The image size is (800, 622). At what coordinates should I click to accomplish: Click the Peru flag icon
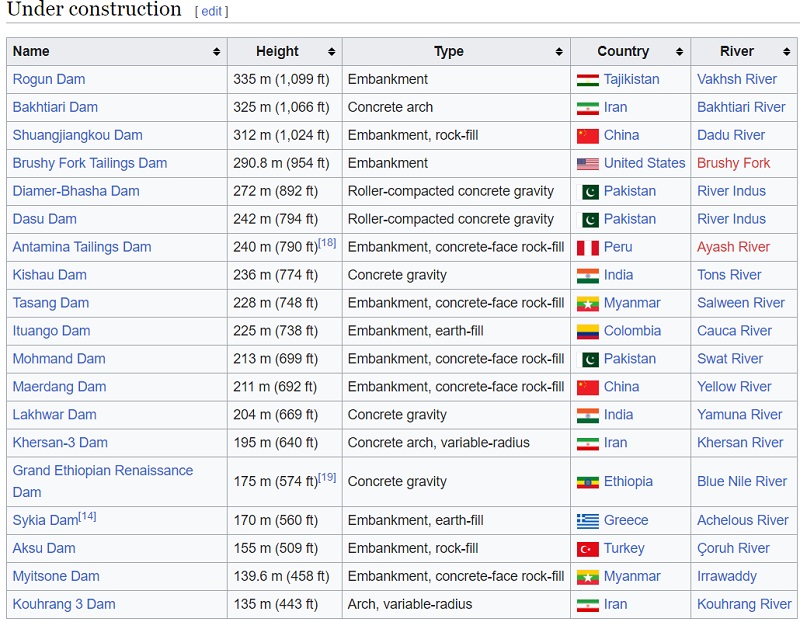coord(588,248)
